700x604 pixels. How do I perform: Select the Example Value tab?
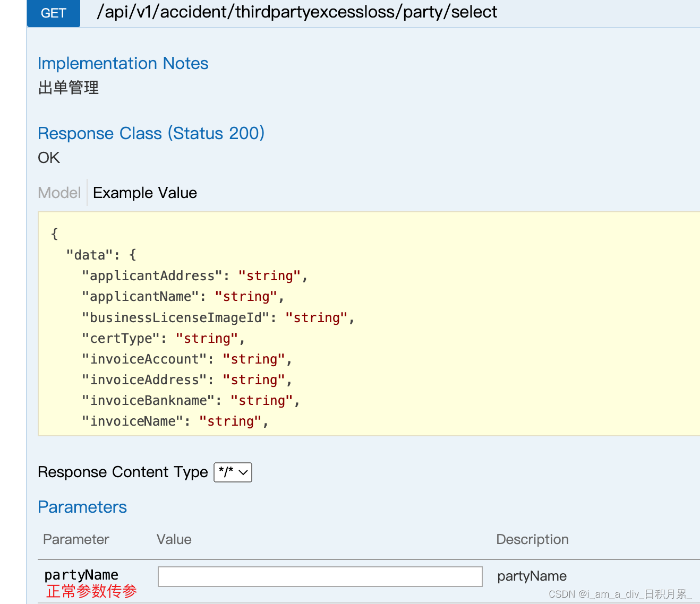[x=145, y=193]
